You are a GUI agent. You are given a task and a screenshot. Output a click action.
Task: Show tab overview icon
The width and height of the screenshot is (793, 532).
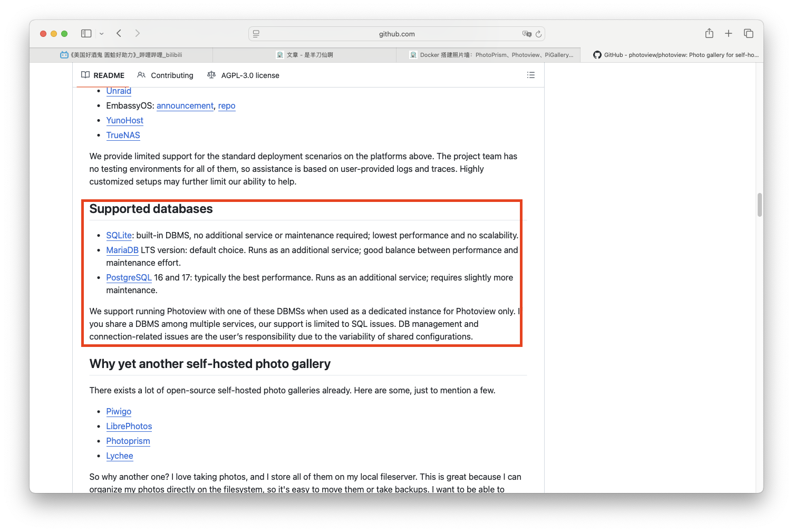pyautogui.click(x=748, y=33)
